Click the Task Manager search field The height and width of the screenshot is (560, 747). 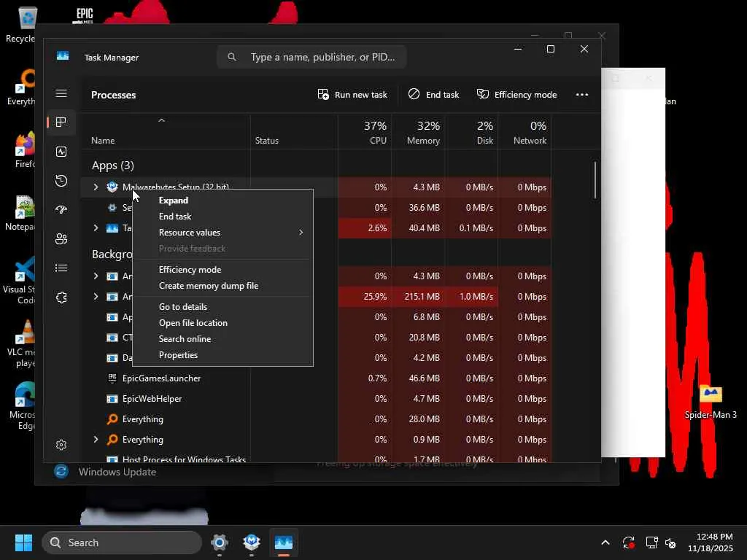pyautogui.click(x=311, y=57)
